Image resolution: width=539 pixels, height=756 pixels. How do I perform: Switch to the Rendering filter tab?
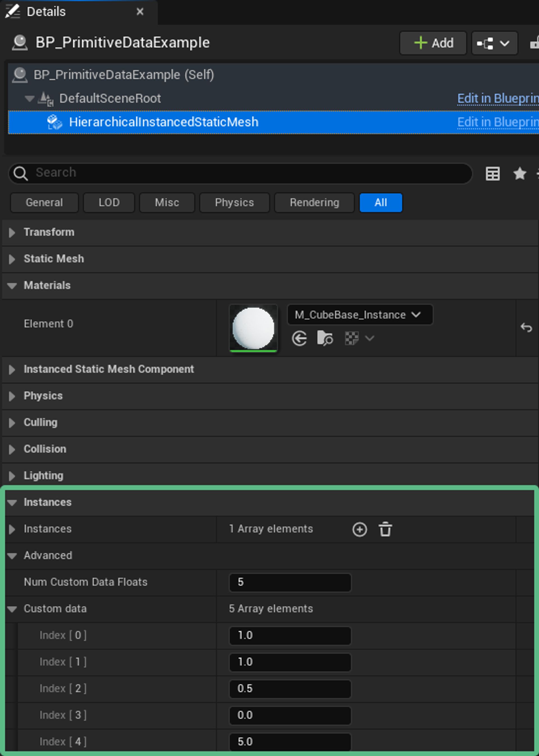[314, 202]
